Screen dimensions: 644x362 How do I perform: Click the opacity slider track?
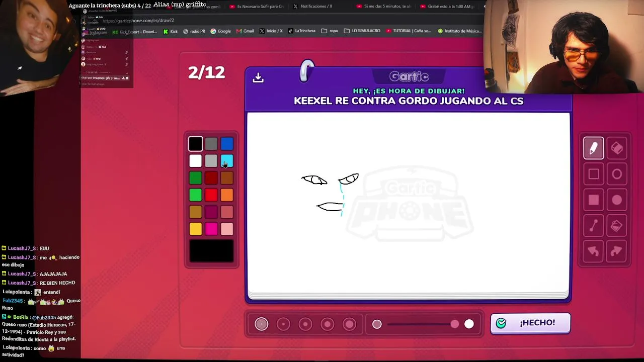tap(423, 324)
